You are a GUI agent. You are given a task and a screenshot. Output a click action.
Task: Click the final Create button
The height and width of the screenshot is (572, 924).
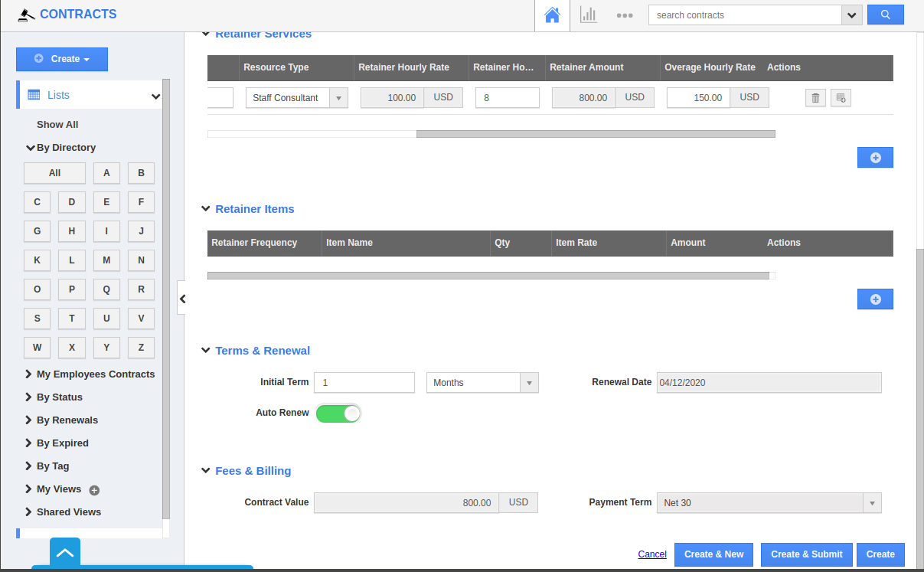(880, 554)
